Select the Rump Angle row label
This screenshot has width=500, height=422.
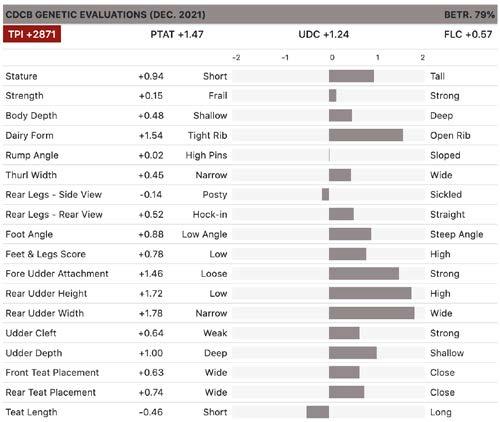[x=32, y=155]
